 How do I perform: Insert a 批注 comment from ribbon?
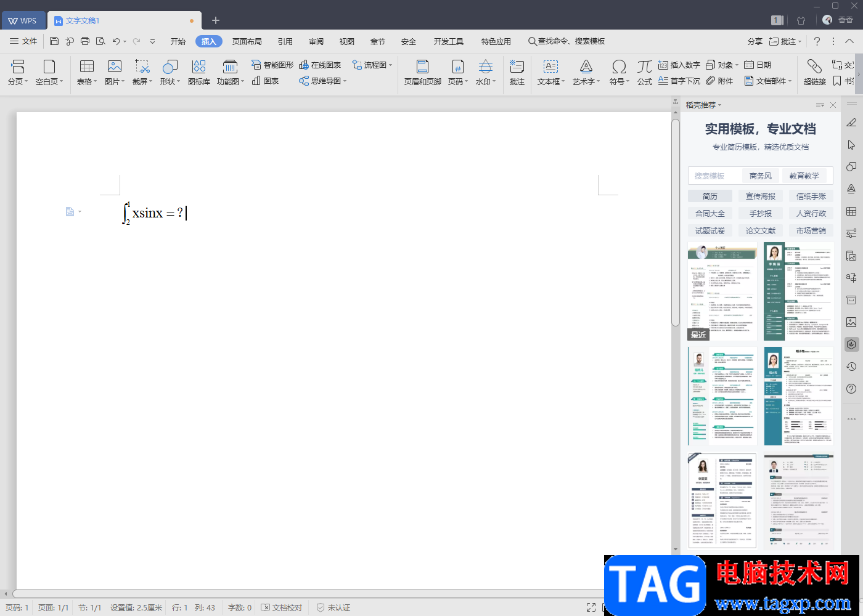click(x=517, y=72)
